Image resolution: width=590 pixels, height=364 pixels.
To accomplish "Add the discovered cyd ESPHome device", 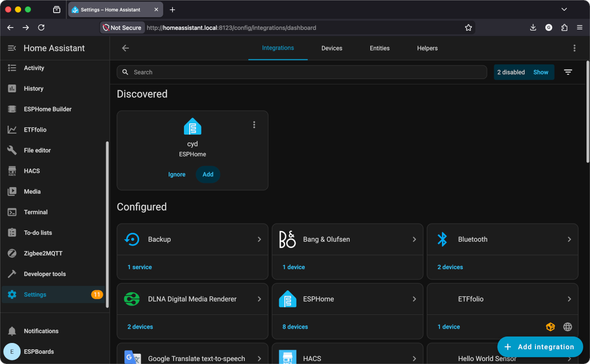I will pyautogui.click(x=208, y=174).
